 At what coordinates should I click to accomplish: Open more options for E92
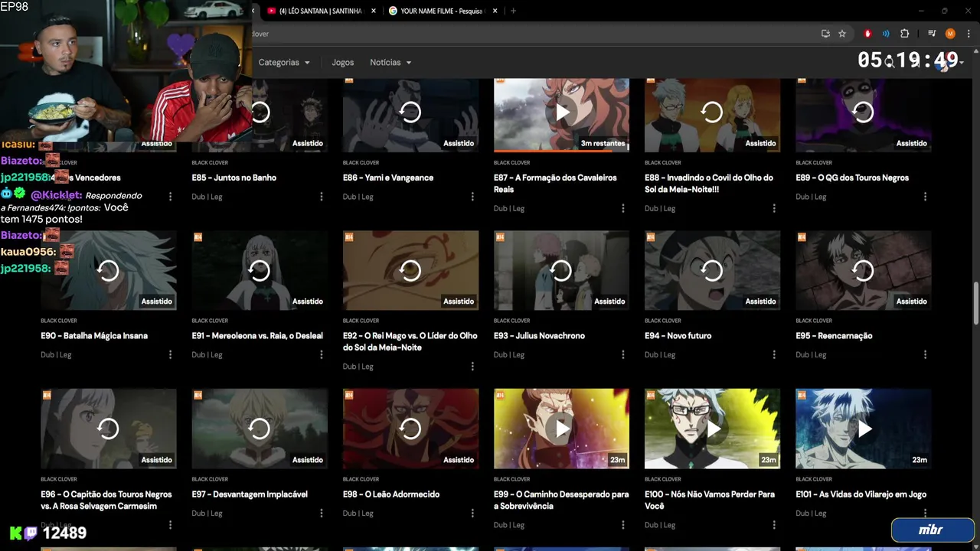[x=472, y=367]
